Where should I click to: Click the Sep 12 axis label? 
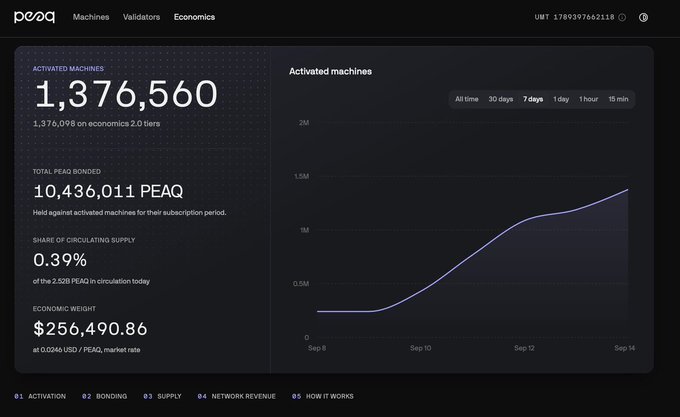click(524, 348)
